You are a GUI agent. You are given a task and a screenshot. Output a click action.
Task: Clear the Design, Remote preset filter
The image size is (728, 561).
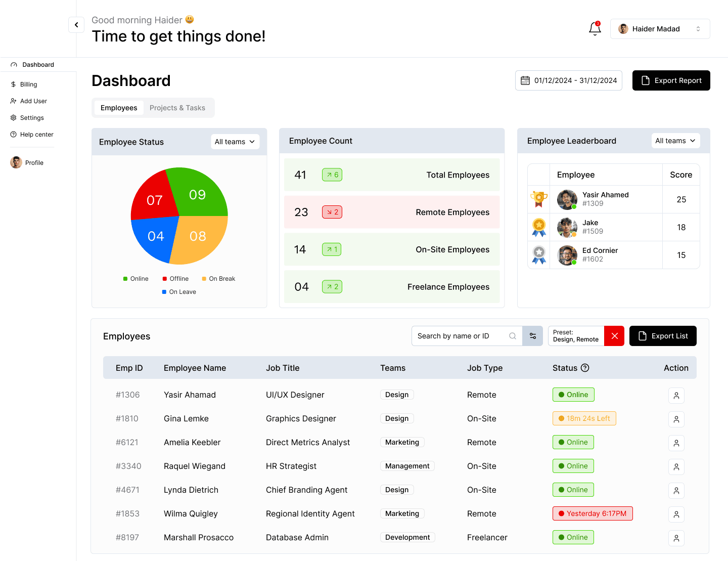pos(614,336)
